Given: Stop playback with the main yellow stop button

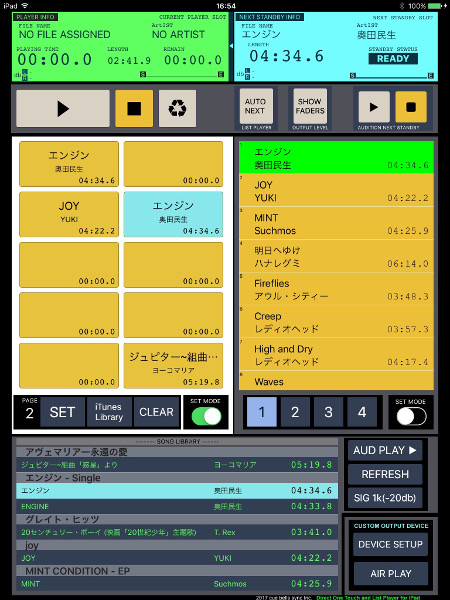Looking at the screenshot, I should (x=134, y=109).
